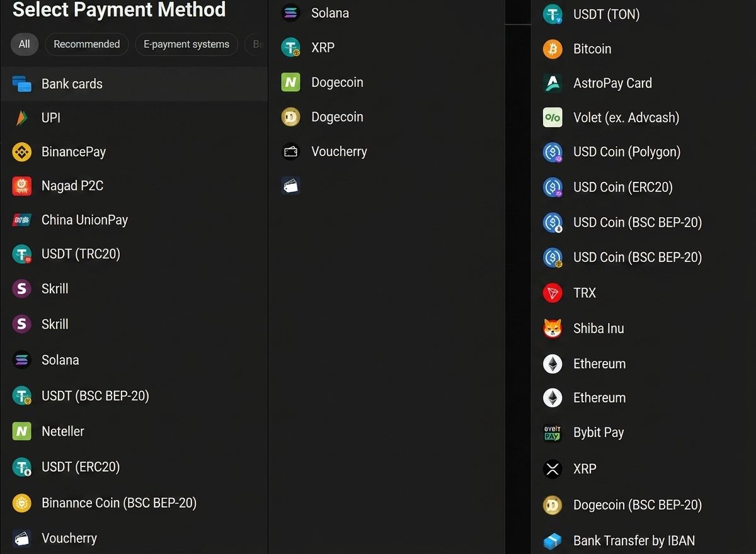756x554 pixels.
Task: Pick Binannce Coin (BSC BEP-20) label
Action: pos(119,502)
